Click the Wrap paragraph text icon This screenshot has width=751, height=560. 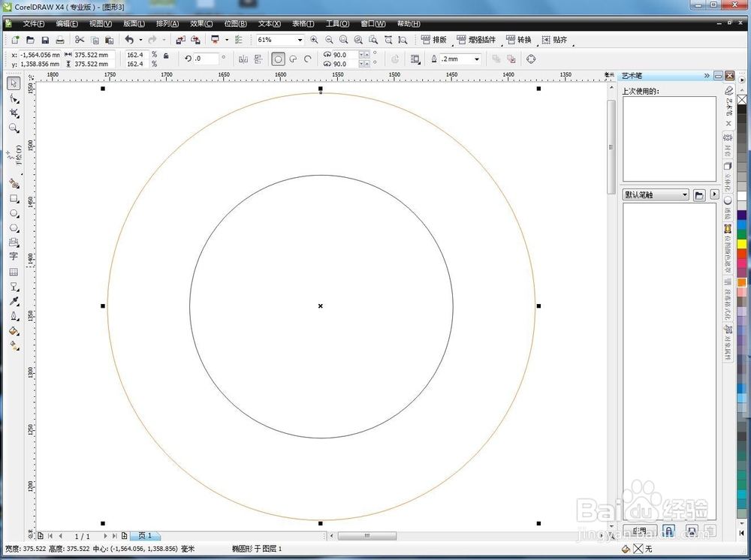pos(415,59)
